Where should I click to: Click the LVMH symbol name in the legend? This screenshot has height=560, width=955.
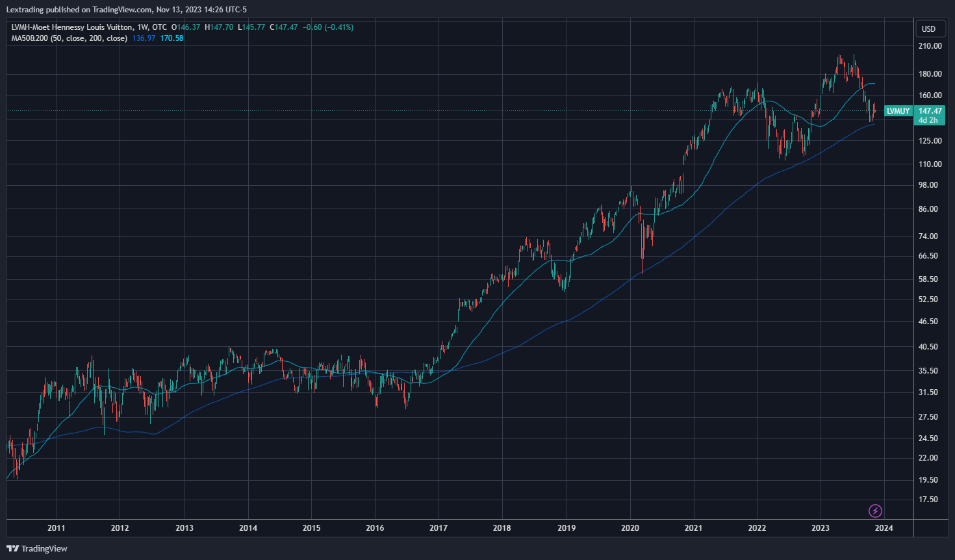pos(71,27)
